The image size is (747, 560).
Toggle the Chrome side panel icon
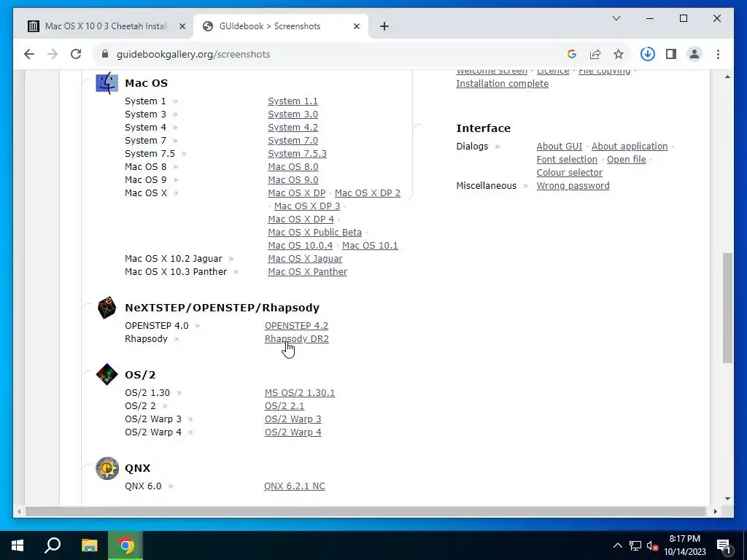click(671, 54)
